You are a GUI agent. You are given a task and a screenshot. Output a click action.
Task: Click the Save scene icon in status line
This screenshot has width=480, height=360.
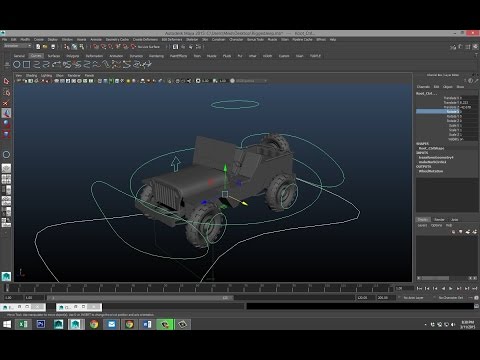coord(53,47)
